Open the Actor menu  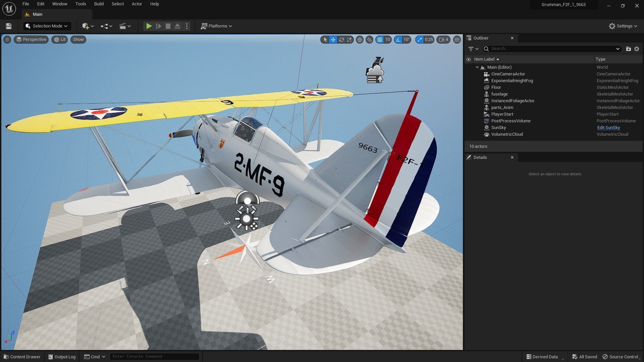click(x=137, y=4)
